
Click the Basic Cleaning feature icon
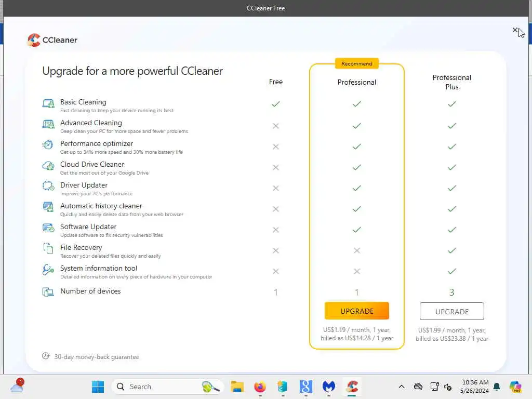pyautogui.click(x=48, y=103)
